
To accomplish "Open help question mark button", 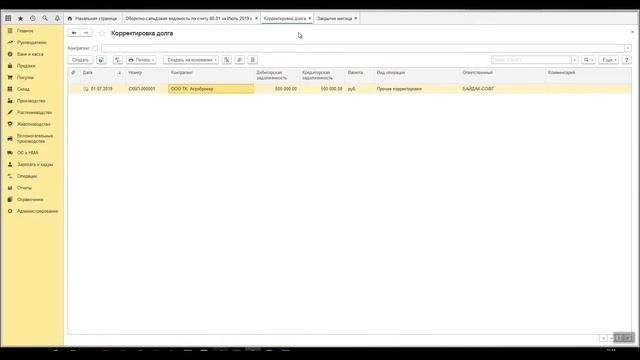I will point(627,60).
